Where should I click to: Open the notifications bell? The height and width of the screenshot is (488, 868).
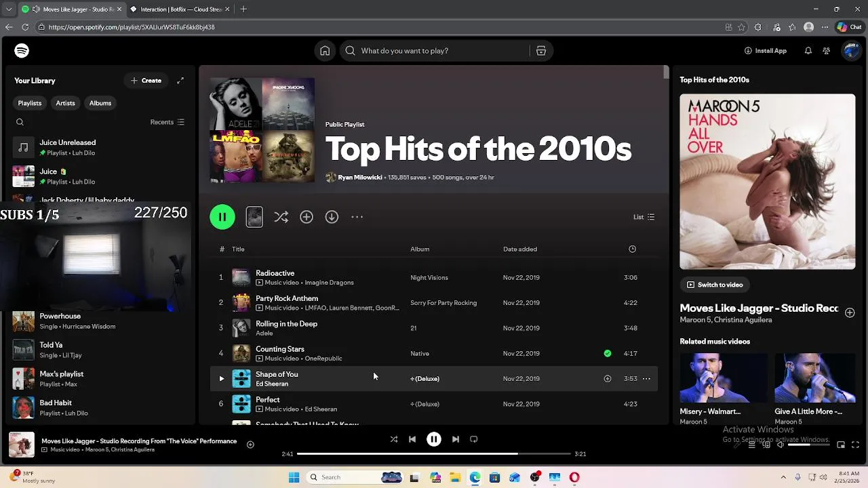pos(808,51)
